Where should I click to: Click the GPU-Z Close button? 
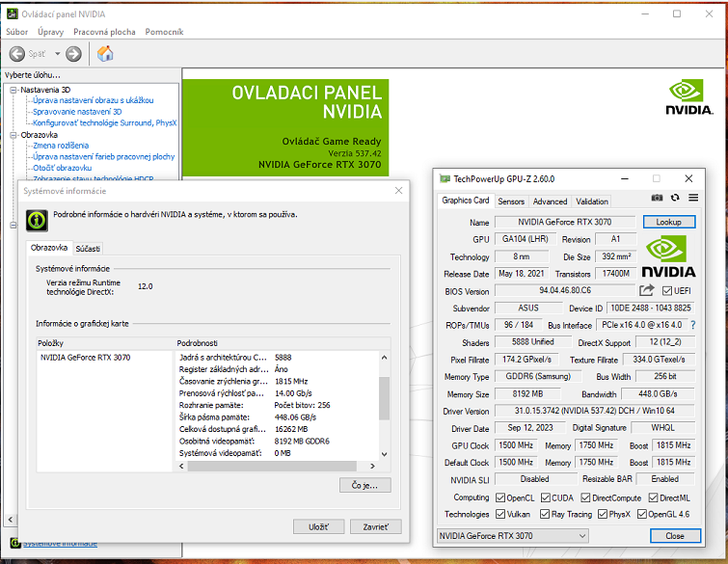pyautogui.click(x=675, y=536)
